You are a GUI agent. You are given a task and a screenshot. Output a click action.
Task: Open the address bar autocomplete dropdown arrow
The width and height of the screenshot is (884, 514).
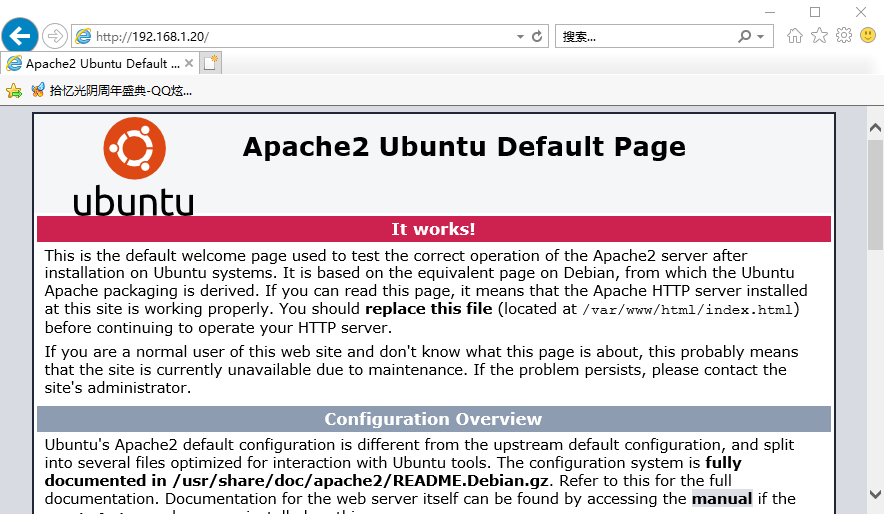[x=520, y=37]
